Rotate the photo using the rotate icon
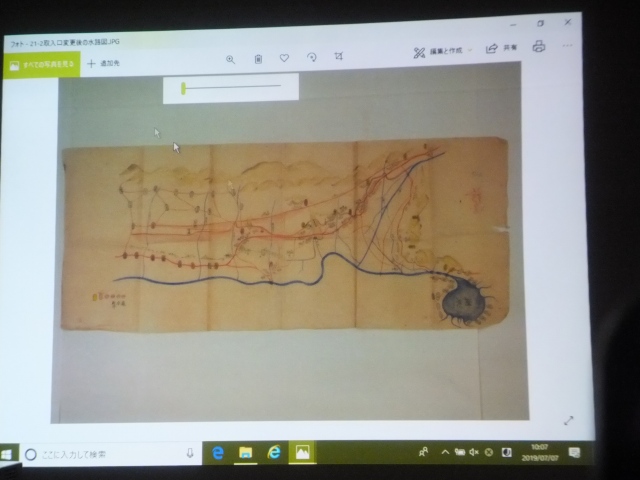 click(312, 57)
